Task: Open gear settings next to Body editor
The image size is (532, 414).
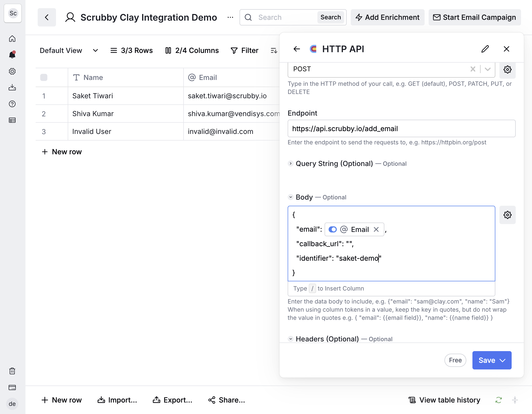Action: [x=508, y=215]
